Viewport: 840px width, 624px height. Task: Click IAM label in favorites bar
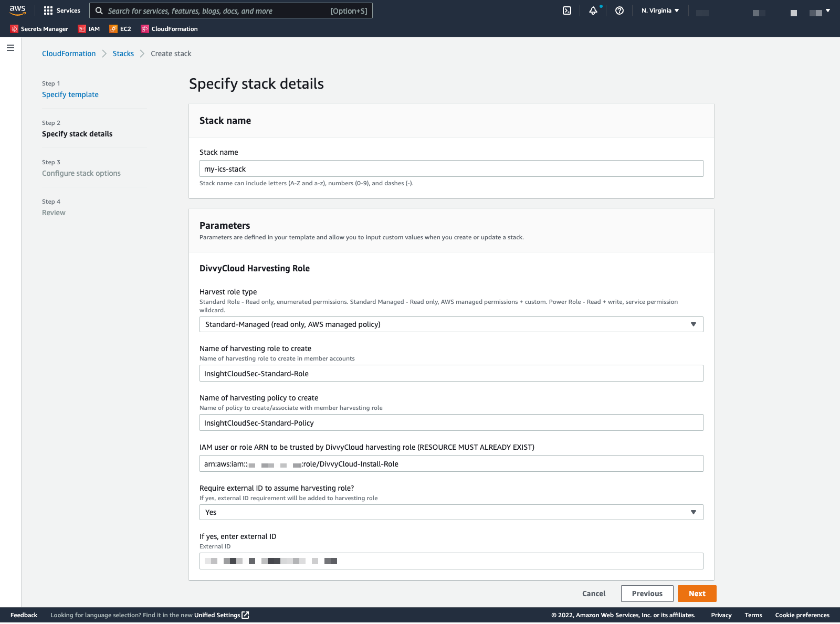click(94, 29)
